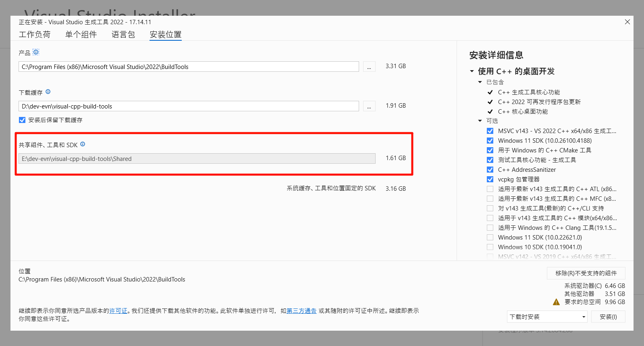Click C++ 生成工具核心功能 item

pyautogui.click(x=529, y=92)
